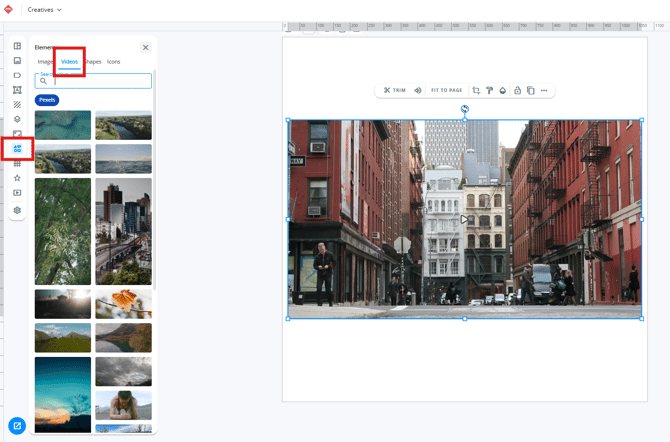Mute the video with the speaker icon
Viewport: 670px width, 442px height.
point(418,91)
